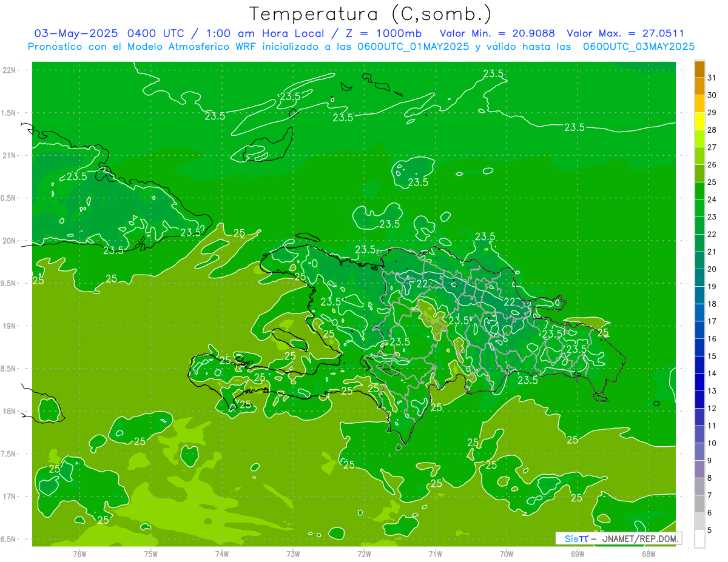
Task: Click the '6' value on color scale
Action: point(710,513)
